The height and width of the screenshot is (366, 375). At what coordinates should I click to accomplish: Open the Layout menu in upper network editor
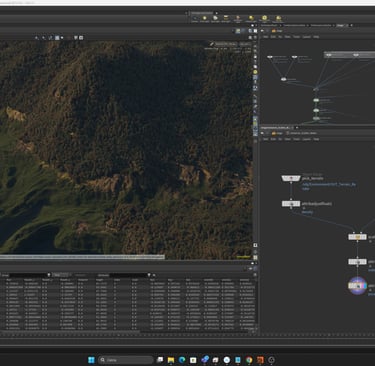tap(307, 37)
